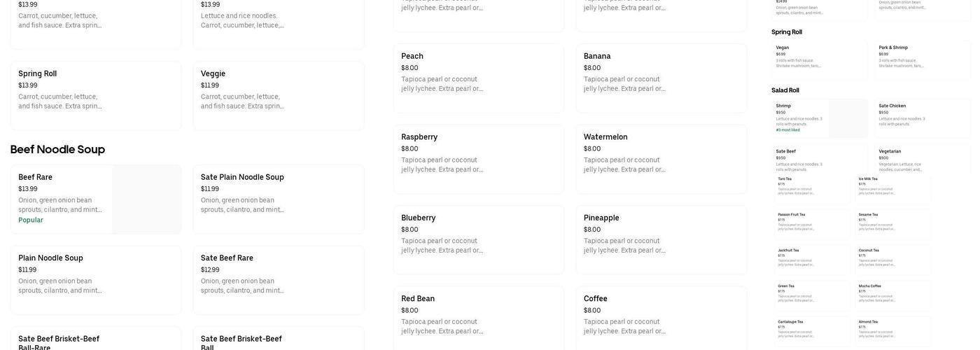
Task: Click the Beef Rare item image thumbnail
Action: (146, 199)
